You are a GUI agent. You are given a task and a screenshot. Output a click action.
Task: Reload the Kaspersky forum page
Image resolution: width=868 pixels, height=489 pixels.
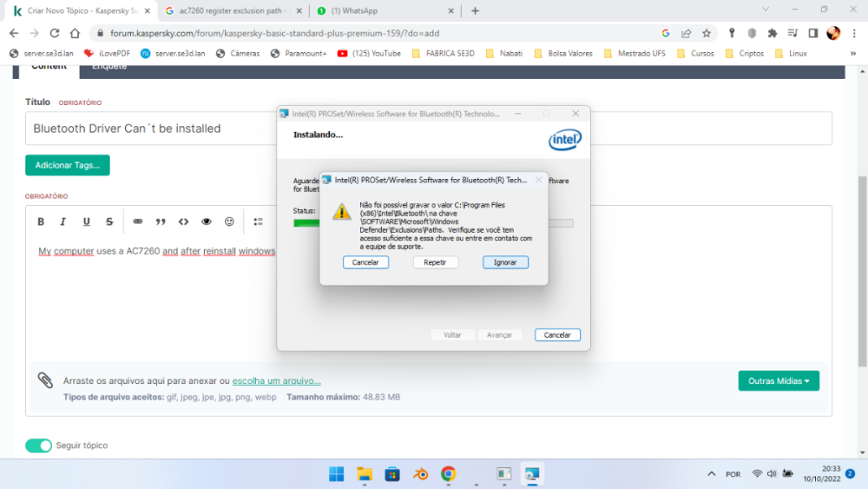54,33
